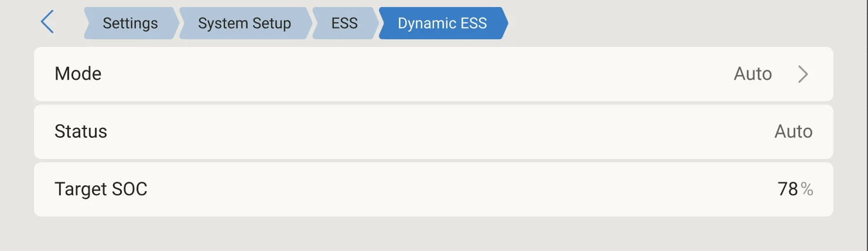Click the word Setup in breadcrumbs
This screenshot has height=251, width=868.
pos(269,24)
